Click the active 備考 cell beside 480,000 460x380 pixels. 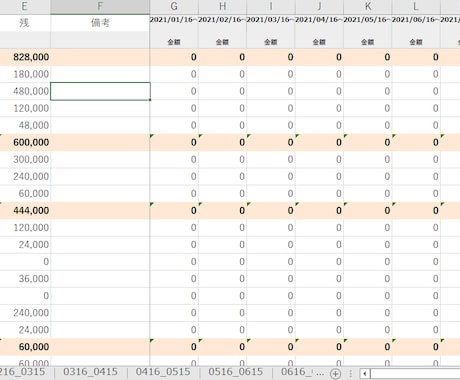pos(100,91)
